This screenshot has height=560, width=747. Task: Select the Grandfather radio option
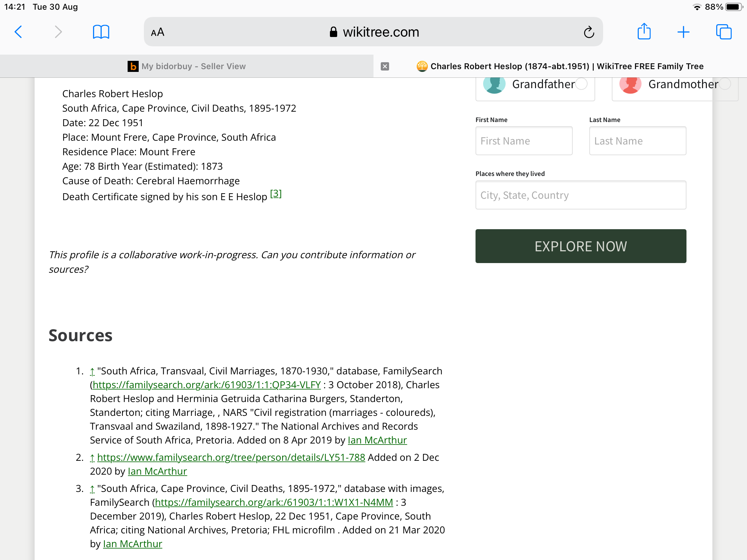pos(582,84)
